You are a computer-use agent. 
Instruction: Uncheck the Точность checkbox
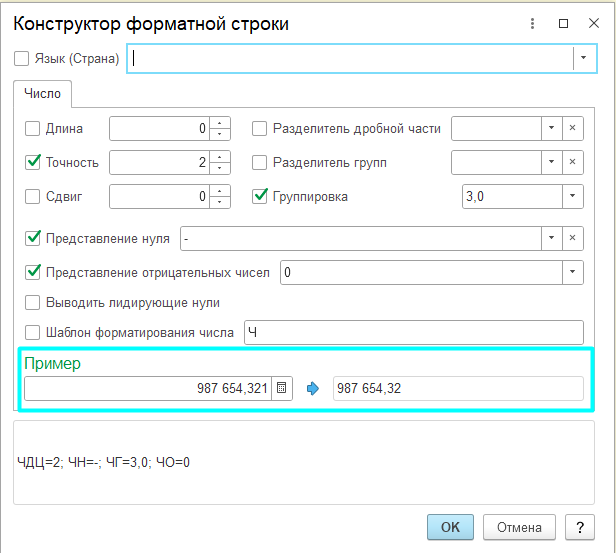tap(33, 162)
